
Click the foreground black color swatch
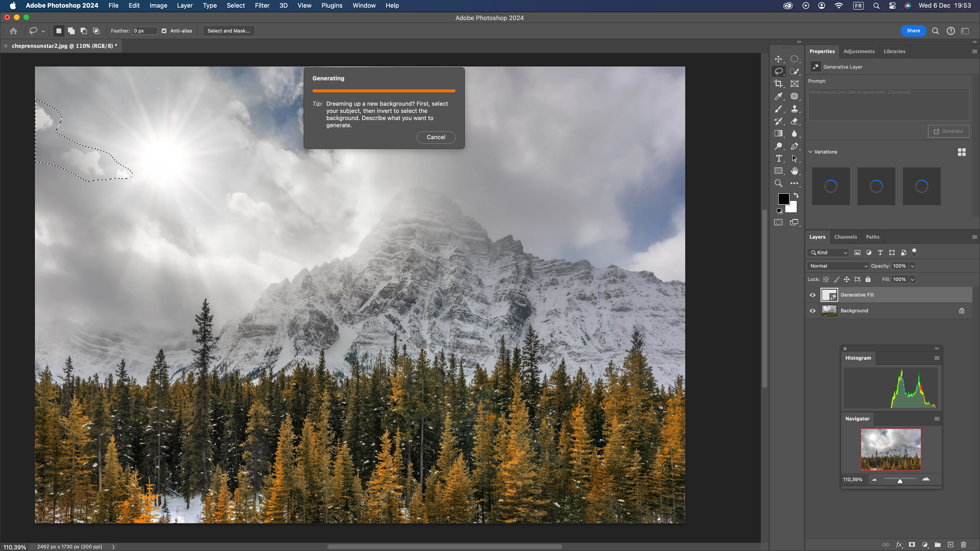[x=783, y=198]
